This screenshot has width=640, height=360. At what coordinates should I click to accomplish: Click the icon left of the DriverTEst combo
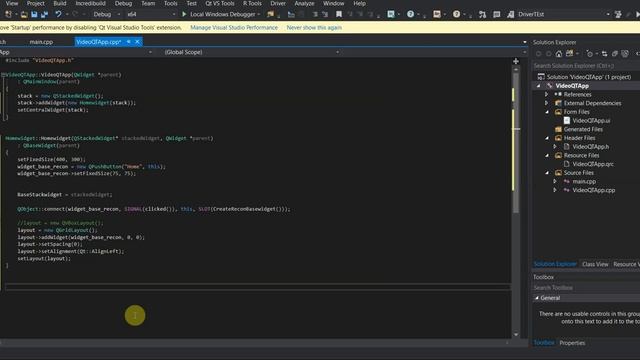510,14
